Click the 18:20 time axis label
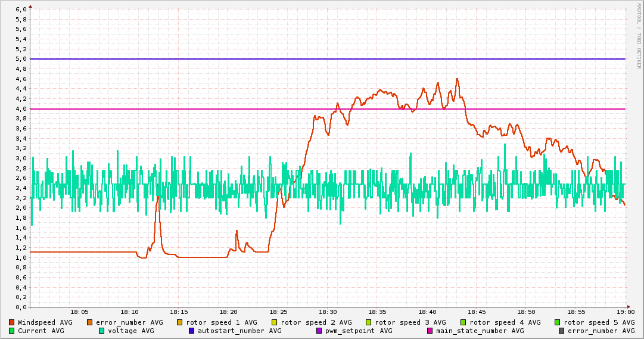The height and width of the screenshot is (339, 644). 228,312
